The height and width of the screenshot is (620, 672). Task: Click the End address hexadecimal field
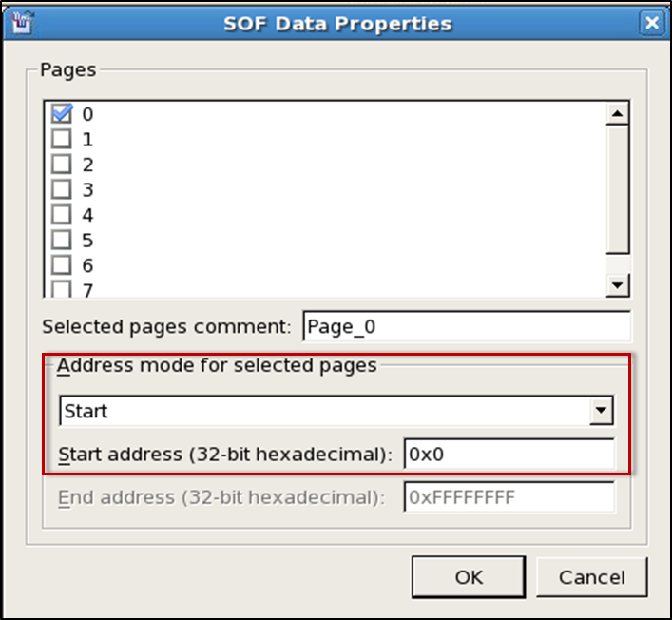[509, 497]
